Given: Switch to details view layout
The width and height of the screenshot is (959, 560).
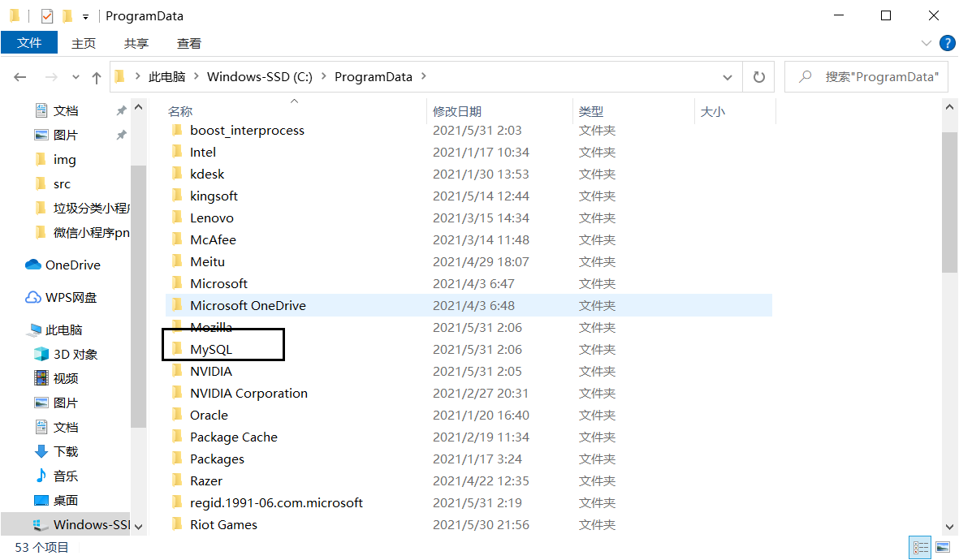Looking at the screenshot, I should pyautogui.click(x=921, y=547).
